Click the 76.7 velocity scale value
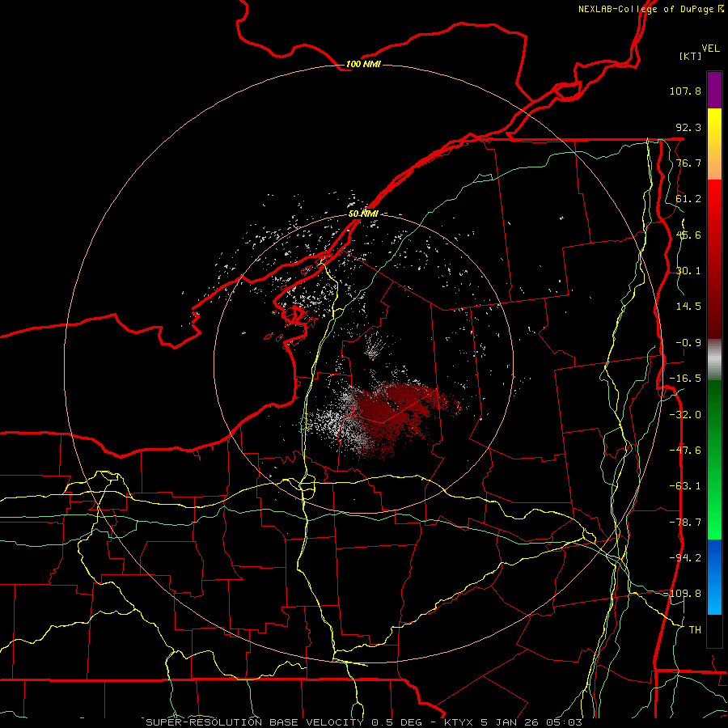 pyautogui.click(x=688, y=163)
